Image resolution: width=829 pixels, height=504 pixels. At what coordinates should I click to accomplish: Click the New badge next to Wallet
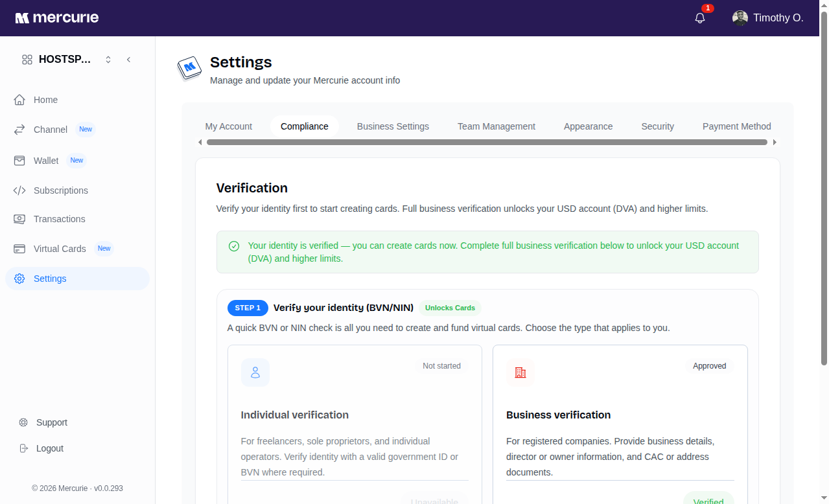tap(76, 161)
